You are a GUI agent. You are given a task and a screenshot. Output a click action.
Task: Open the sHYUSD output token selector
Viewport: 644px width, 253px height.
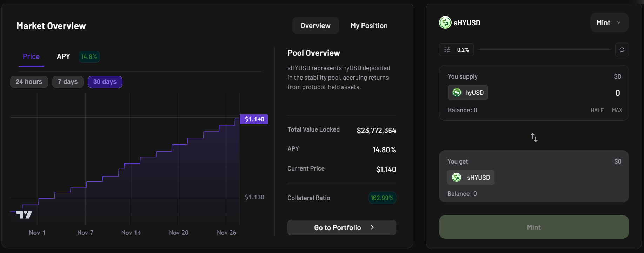(x=471, y=178)
